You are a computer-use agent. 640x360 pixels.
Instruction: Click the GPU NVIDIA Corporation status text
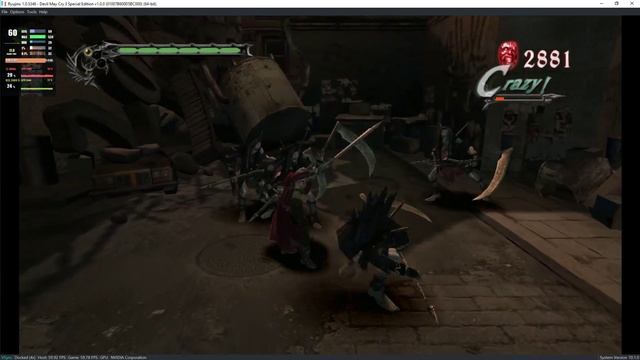point(123,358)
